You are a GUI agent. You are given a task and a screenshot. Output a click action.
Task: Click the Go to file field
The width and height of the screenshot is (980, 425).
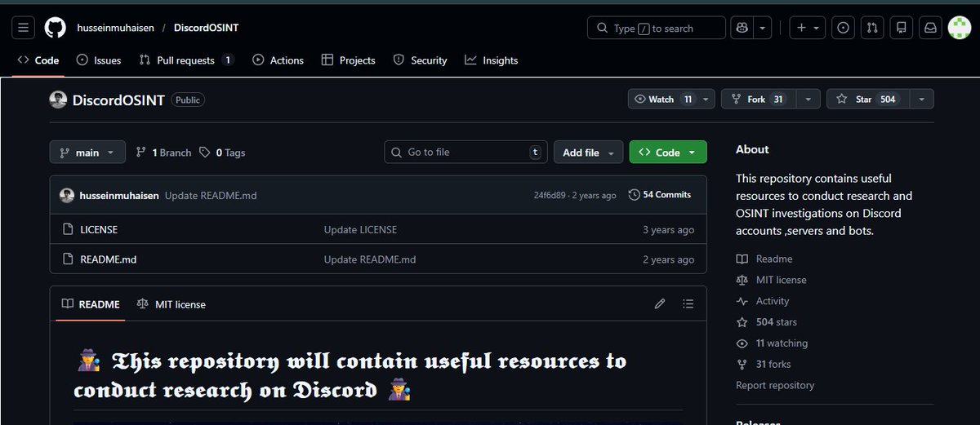tap(465, 152)
